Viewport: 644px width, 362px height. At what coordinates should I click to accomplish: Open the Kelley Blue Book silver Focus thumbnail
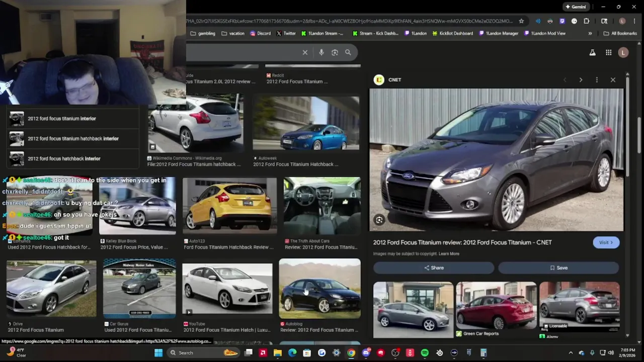tap(137, 206)
